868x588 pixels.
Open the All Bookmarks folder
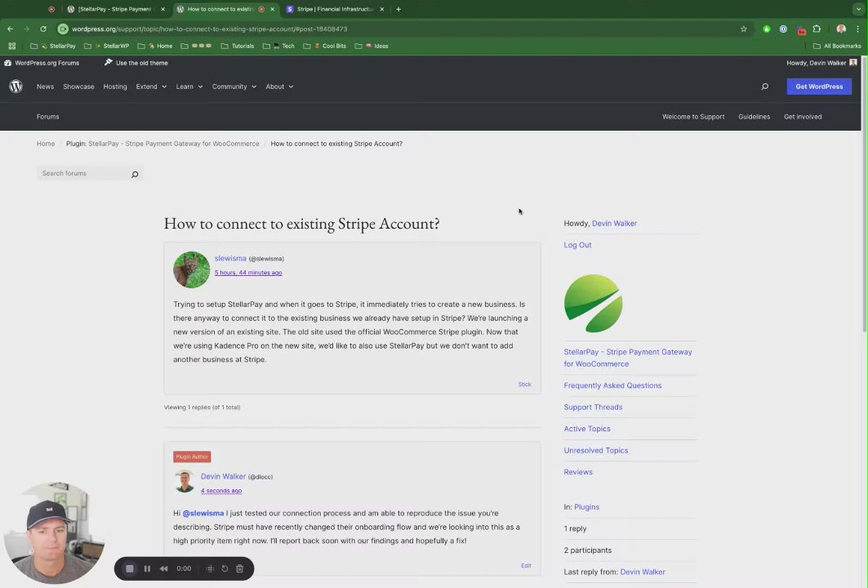click(x=837, y=46)
